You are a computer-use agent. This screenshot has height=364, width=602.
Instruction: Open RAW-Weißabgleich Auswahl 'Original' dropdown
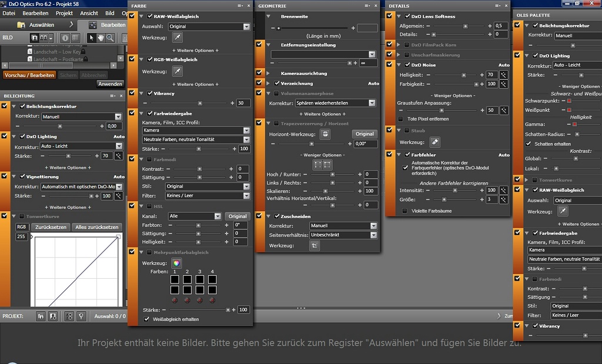point(209,26)
